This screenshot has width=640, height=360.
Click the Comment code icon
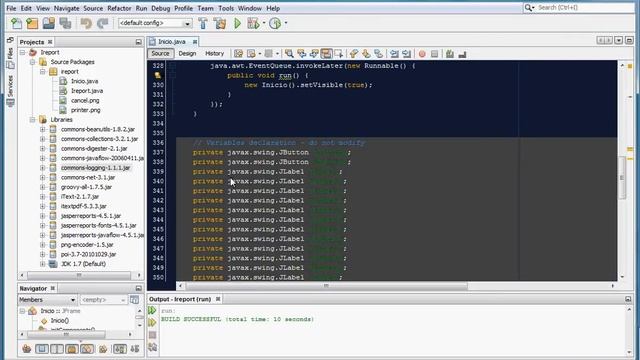coord(450,54)
